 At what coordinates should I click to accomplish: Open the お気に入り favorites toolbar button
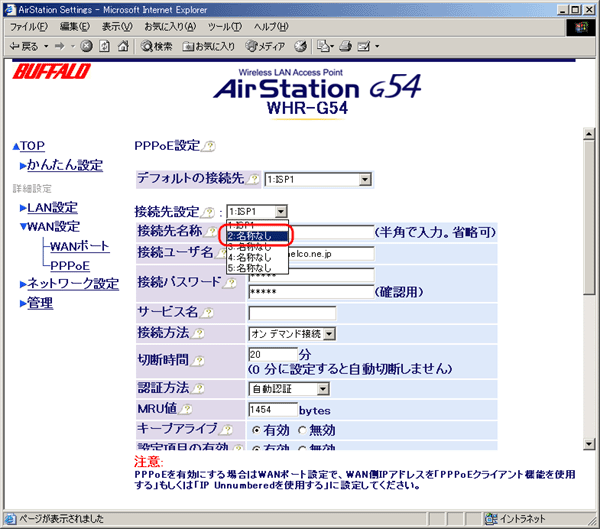point(209,46)
